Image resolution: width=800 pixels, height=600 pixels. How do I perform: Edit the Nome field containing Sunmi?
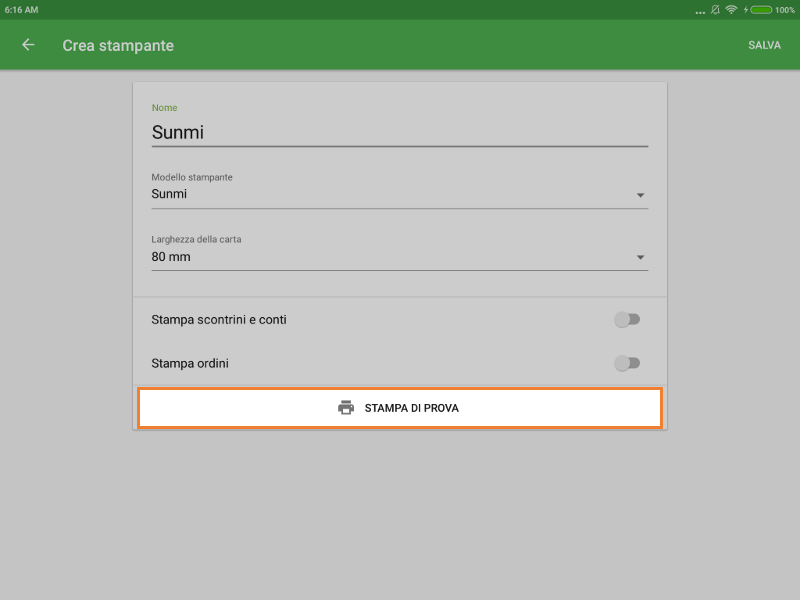tap(399, 133)
